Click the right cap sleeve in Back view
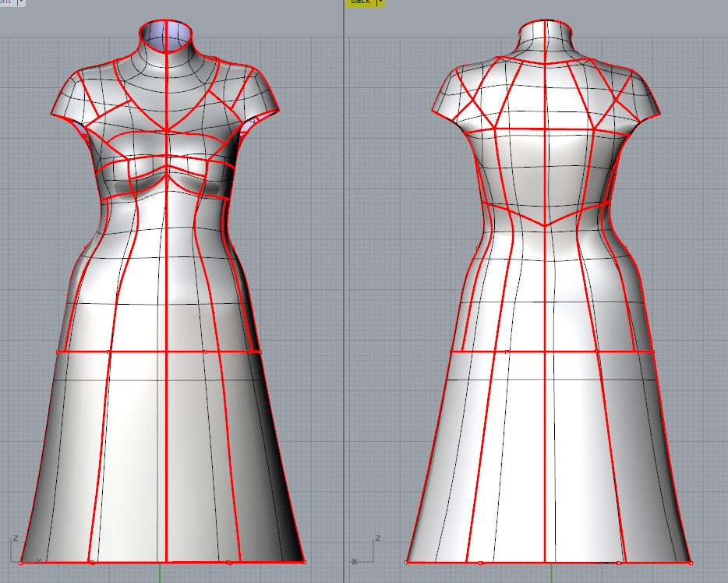The height and width of the screenshot is (583, 728). click(643, 97)
